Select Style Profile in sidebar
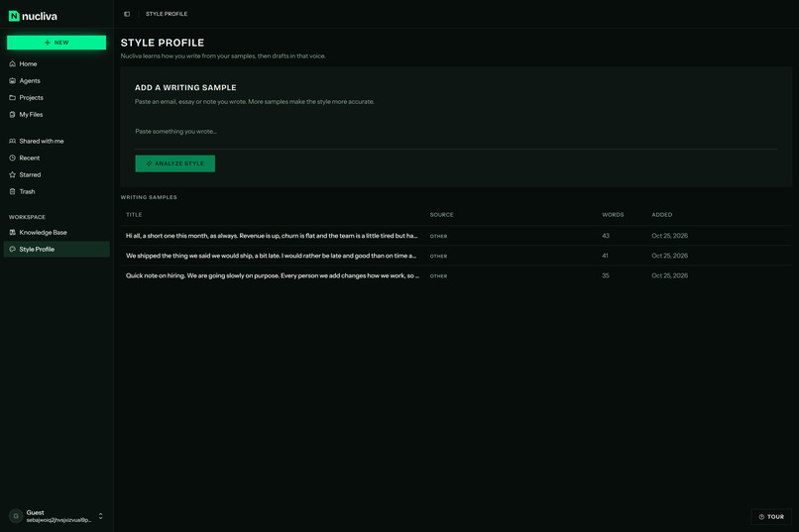Viewport: 799px width, 532px height. coord(57,249)
